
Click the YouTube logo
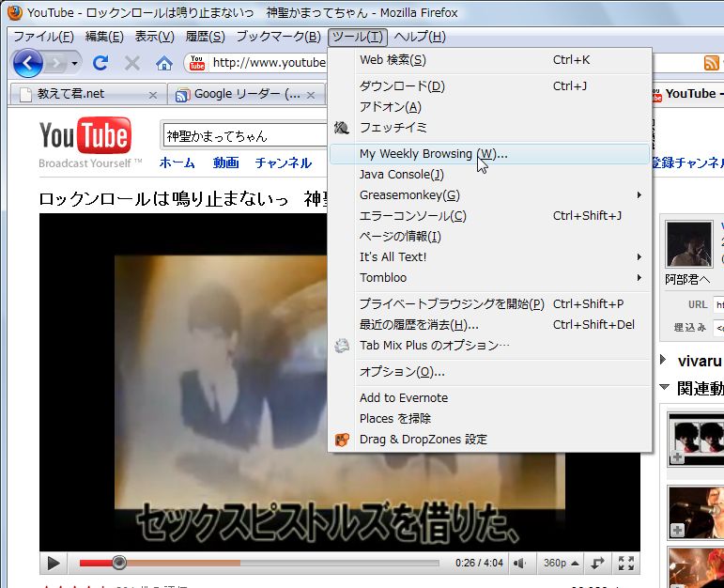(85, 135)
